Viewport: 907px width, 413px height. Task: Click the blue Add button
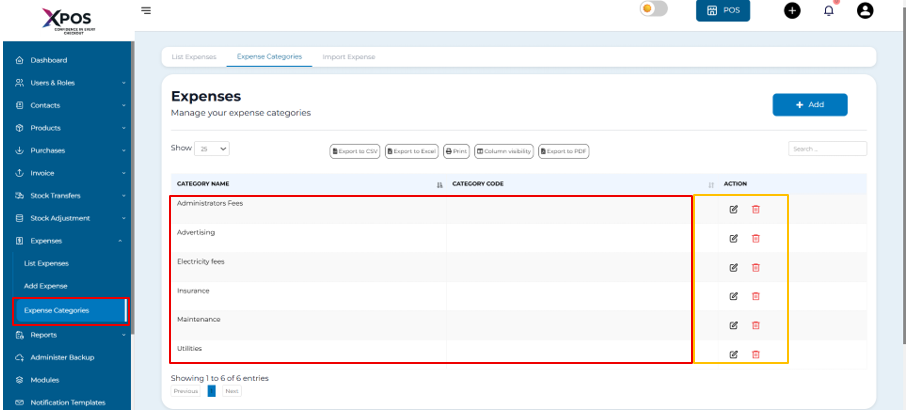coord(809,105)
